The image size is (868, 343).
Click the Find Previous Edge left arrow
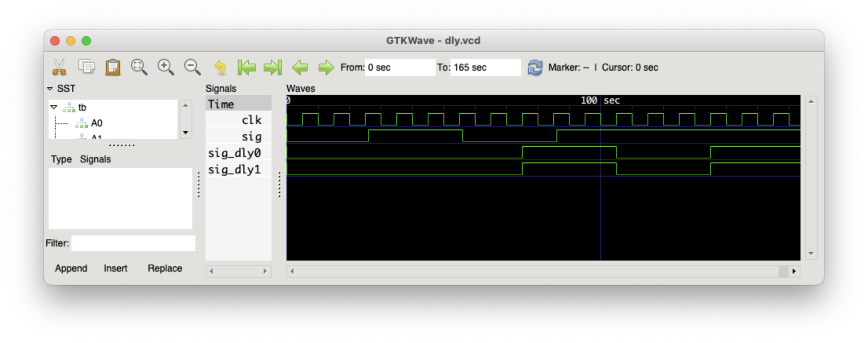click(x=300, y=67)
